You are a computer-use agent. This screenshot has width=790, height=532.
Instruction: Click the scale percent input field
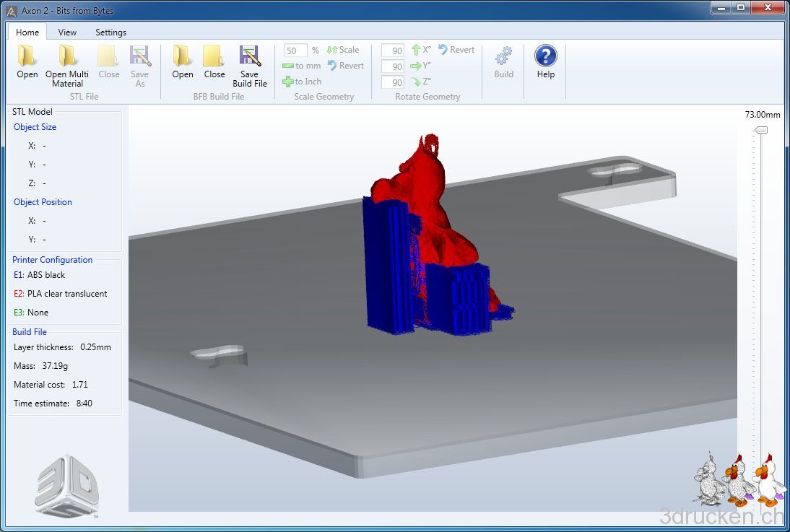tap(295, 51)
